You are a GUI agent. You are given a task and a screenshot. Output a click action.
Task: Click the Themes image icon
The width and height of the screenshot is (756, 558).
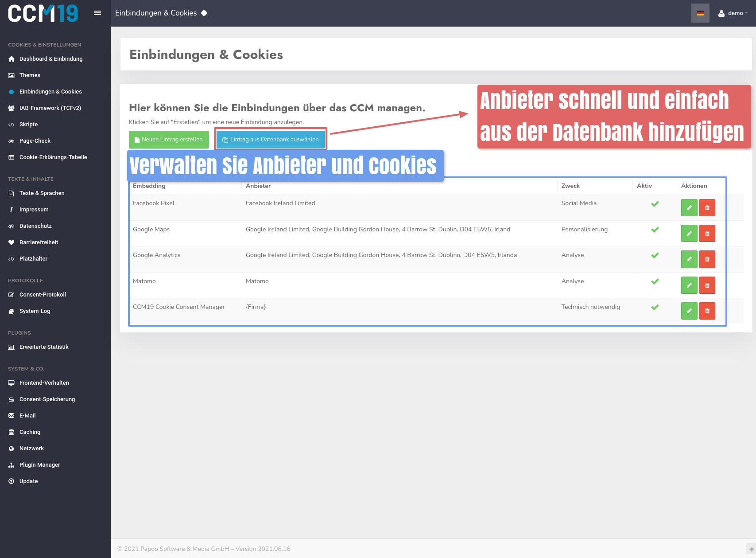[12, 75]
